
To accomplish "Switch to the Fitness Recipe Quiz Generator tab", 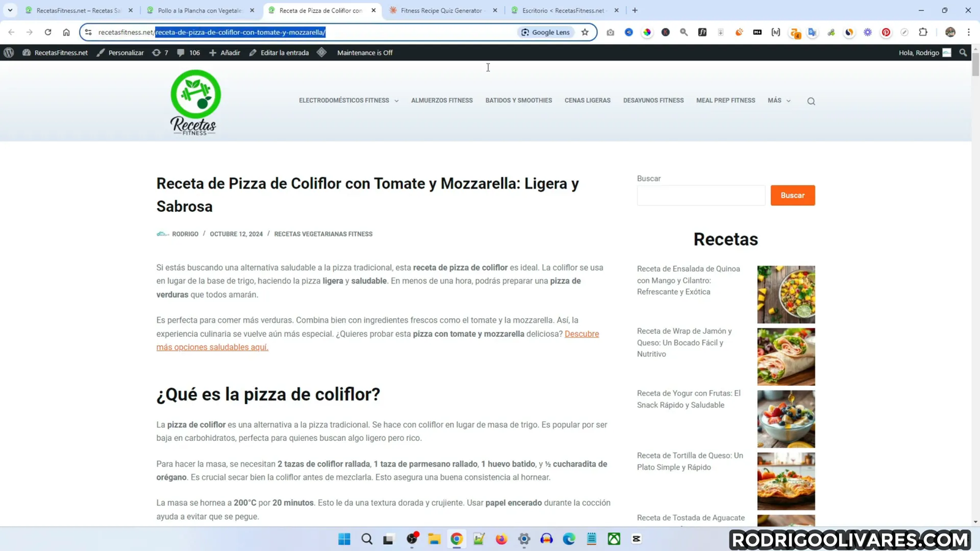I will [443, 10].
